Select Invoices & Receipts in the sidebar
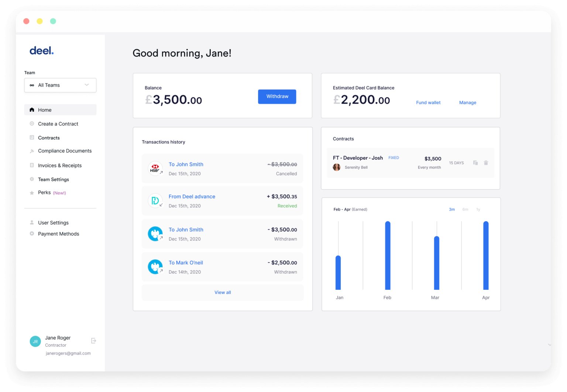 tap(59, 165)
